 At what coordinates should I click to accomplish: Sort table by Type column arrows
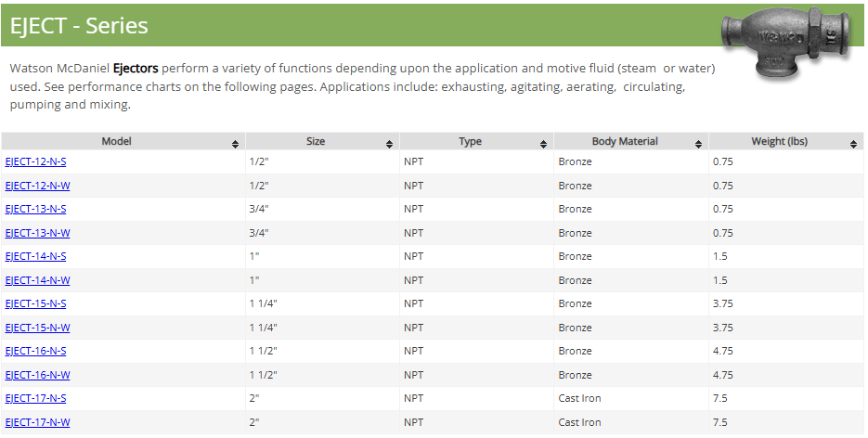coord(543,144)
